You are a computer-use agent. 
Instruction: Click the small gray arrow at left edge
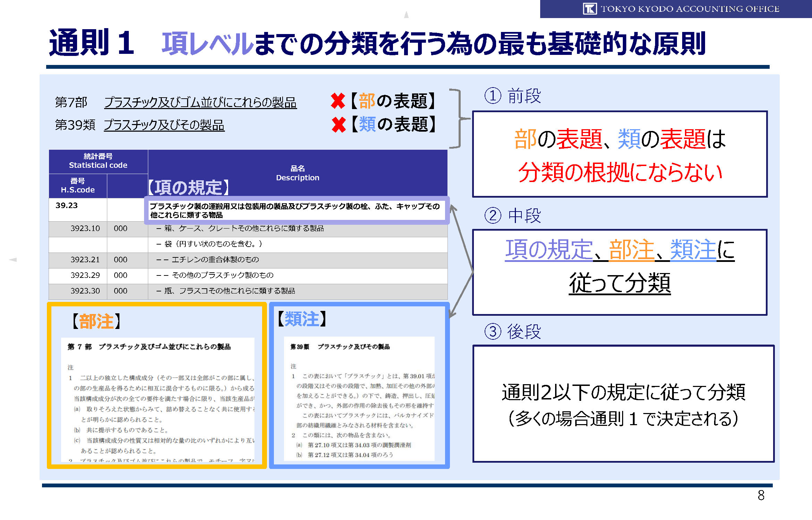pyautogui.click(x=13, y=259)
